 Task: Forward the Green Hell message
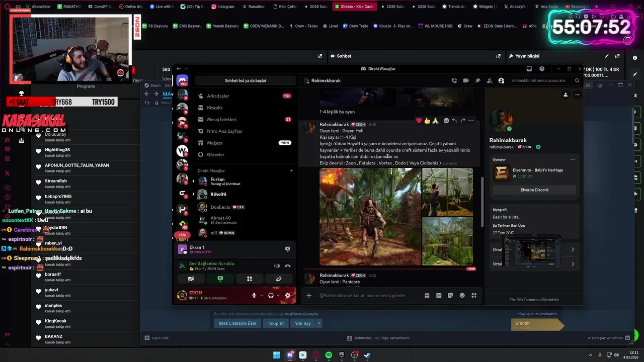click(x=463, y=121)
